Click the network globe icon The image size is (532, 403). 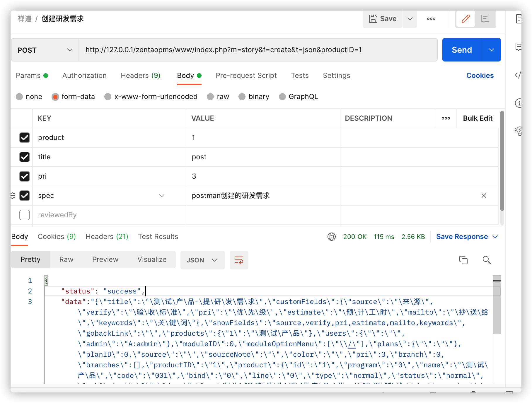(331, 237)
